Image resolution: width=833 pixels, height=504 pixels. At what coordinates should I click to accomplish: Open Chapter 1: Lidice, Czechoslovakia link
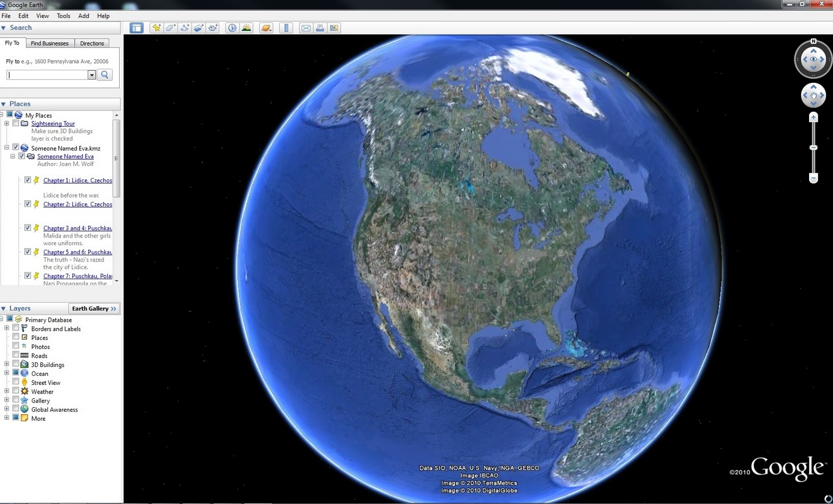[77, 180]
